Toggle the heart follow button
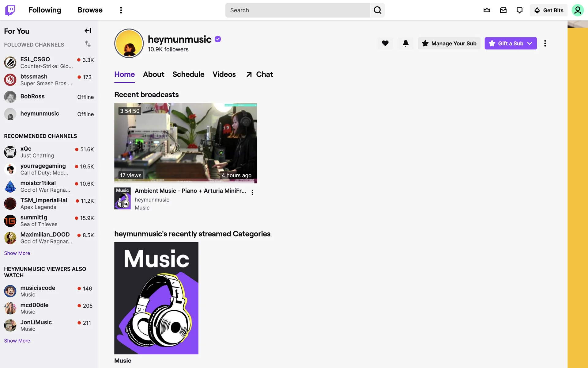This screenshot has height=368, width=588. (385, 43)
